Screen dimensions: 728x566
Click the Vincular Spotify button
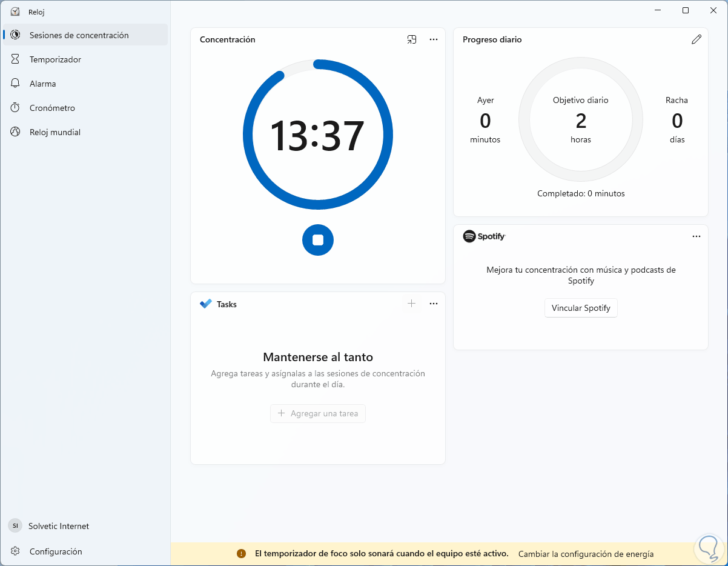[x=581, y=308]
